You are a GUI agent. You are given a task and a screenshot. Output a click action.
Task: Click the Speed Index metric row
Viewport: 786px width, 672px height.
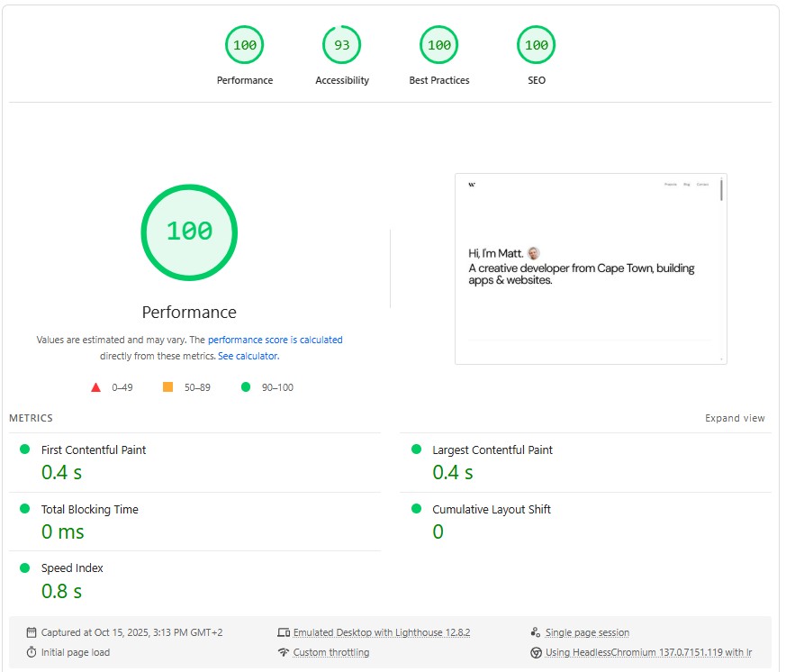pos(72,568)
